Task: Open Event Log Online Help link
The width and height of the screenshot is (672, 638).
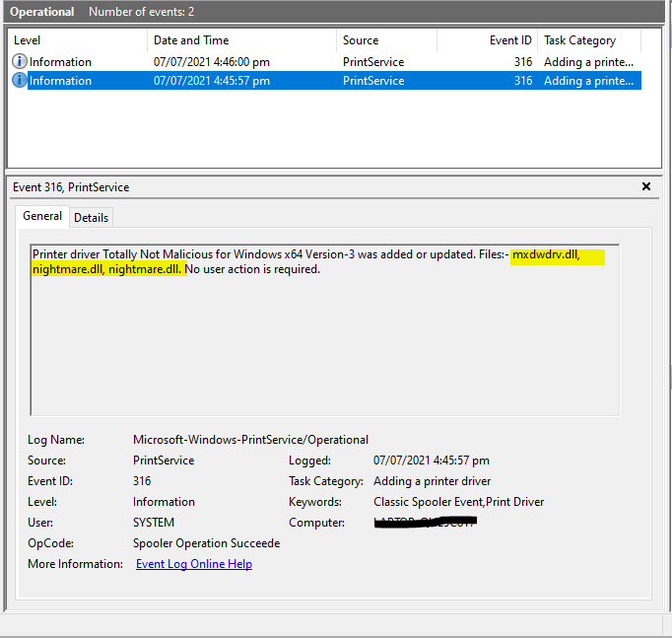Action: [x=194, y=564]
